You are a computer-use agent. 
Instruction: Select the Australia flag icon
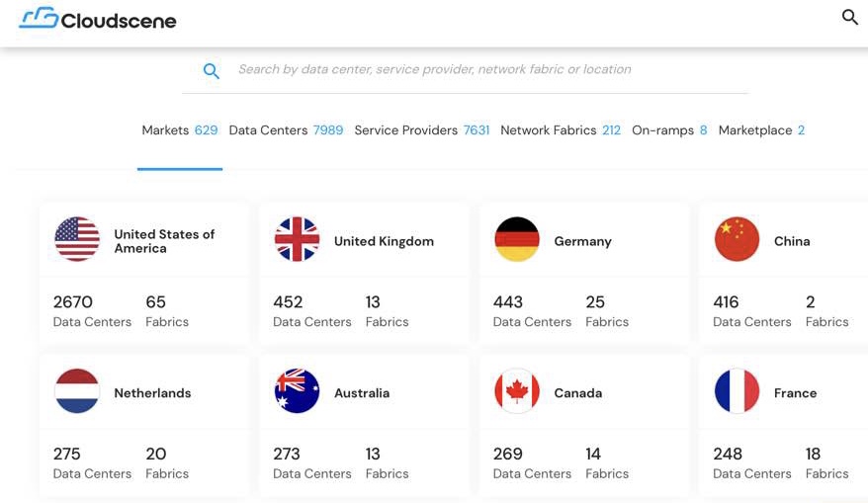(297, 390)
